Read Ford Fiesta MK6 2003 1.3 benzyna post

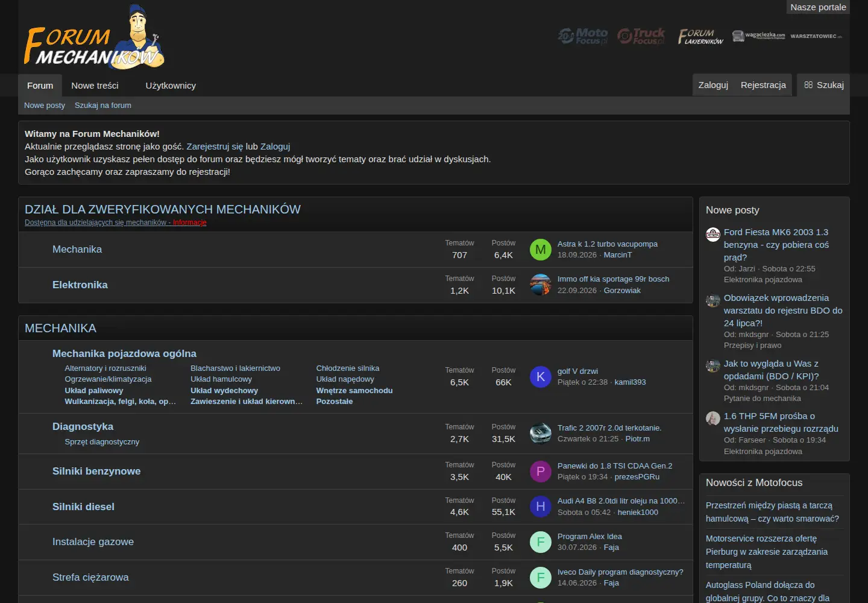tap(776, 245)
